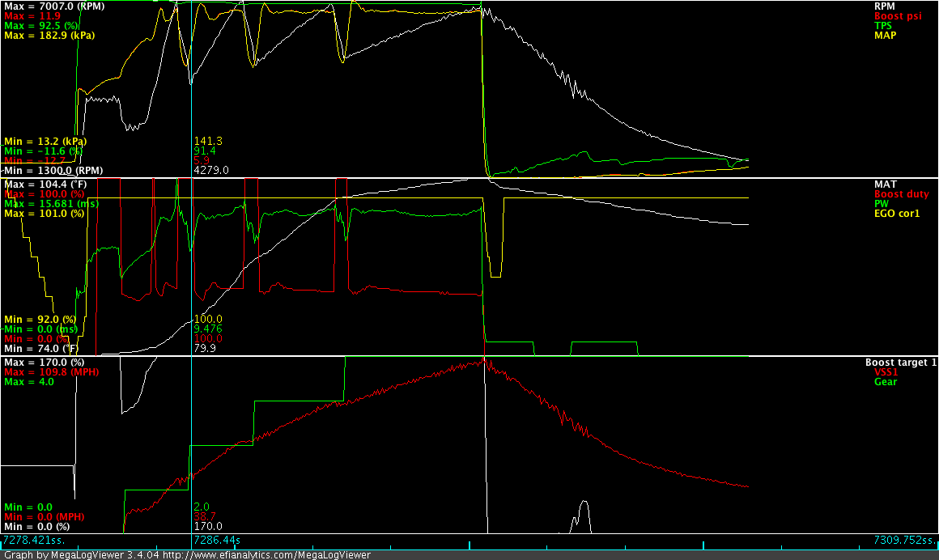The width and height of the screenshot is (939, 560).
Task: Click the 4279.0 RPM cursor value
Action: pyautogui.click(x=211, y=170)
